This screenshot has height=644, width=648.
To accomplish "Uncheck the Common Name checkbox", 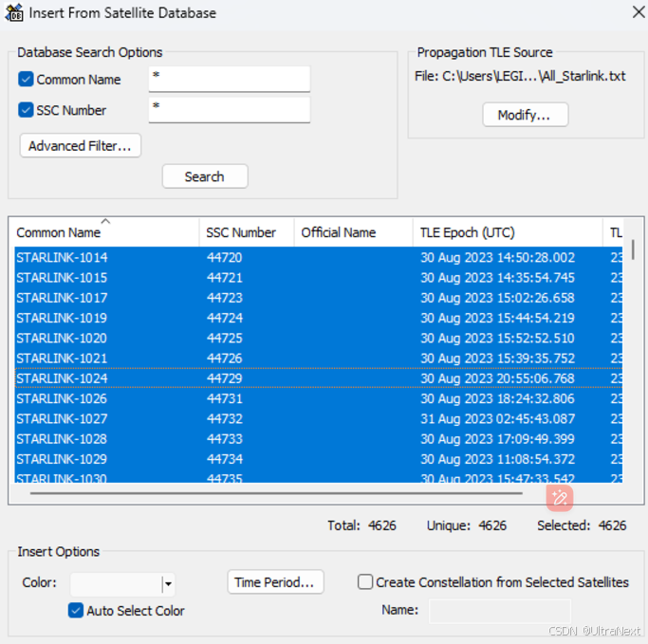I will [x=26, y=79].
